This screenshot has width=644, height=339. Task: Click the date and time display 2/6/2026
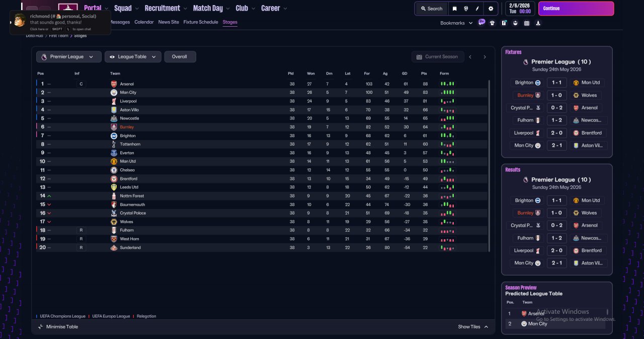pos(520,9)
